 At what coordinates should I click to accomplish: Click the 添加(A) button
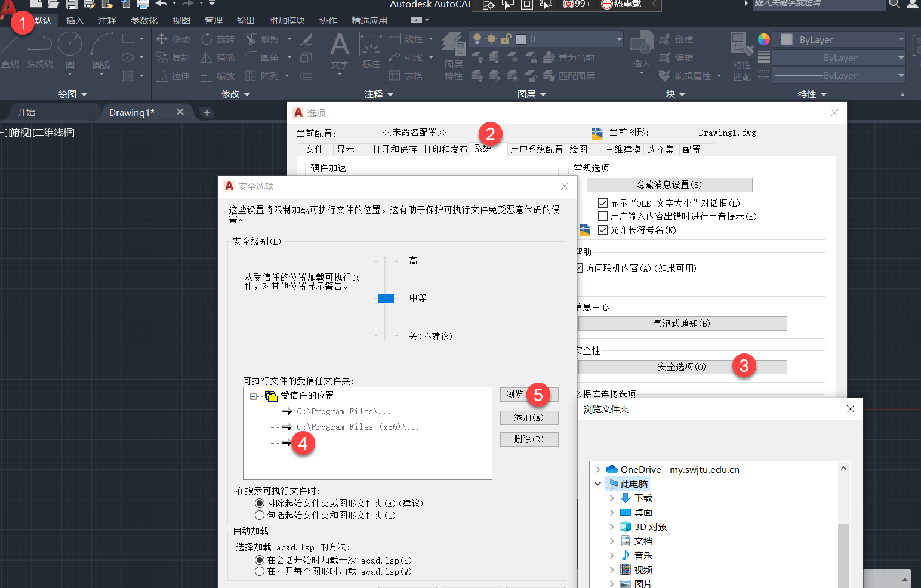pos(529,418)
